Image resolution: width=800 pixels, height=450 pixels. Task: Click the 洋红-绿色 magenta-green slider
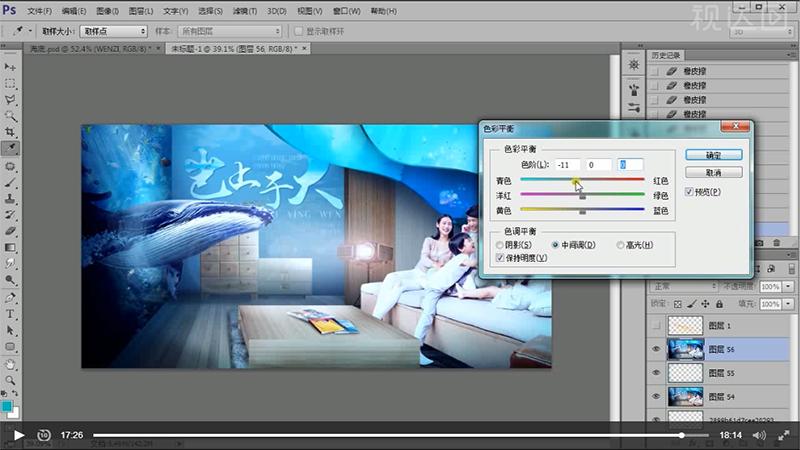coord(582,195)
